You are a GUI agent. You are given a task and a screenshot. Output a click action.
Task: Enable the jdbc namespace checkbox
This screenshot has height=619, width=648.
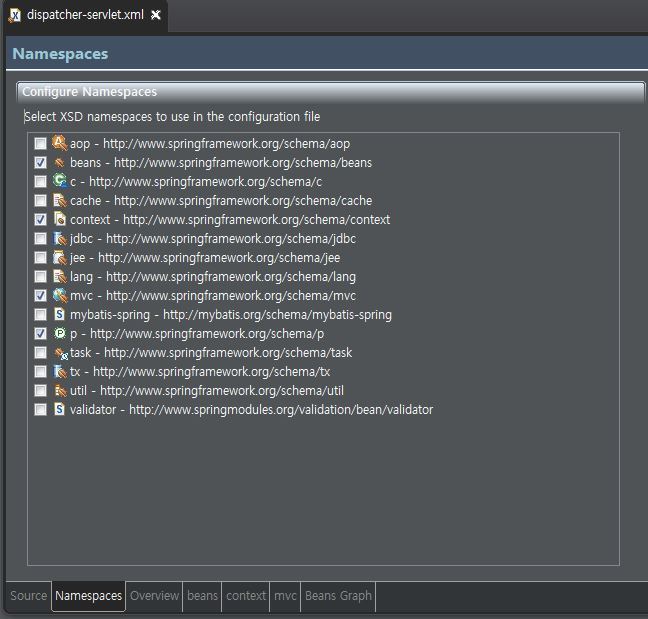pyautogui.click(x=40, y=238)
